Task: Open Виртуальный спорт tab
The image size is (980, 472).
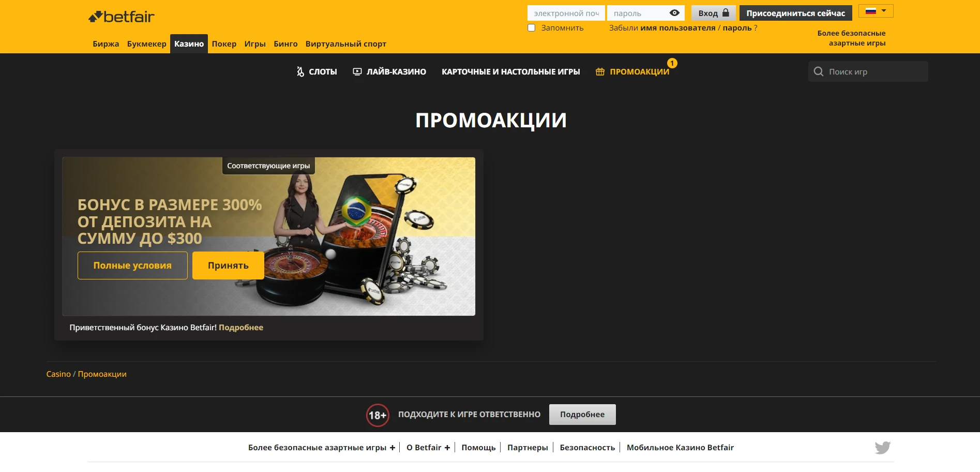Action: (x=345, y=44)
